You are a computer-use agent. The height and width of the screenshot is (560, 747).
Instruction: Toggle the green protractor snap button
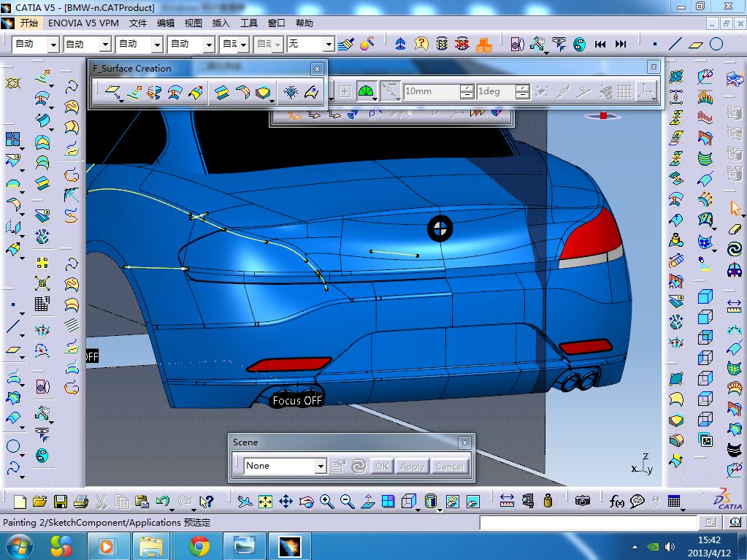click(366, 91)
